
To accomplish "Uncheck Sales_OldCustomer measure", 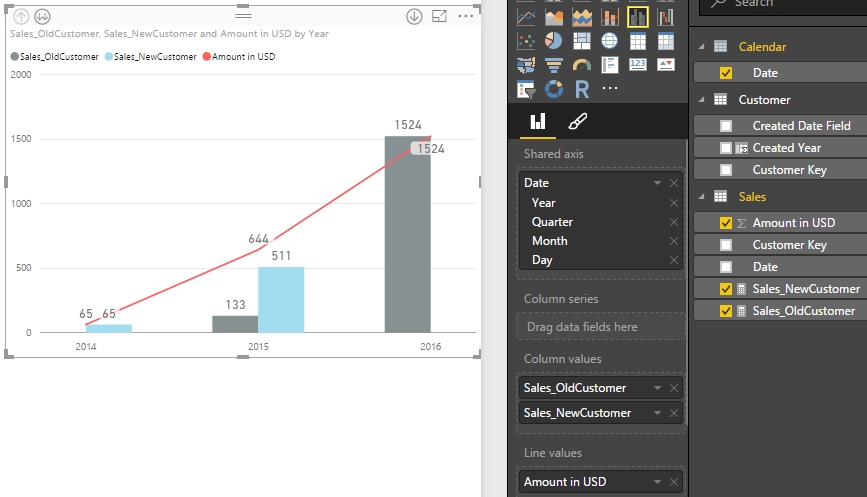I will click(x=726, y=311).
